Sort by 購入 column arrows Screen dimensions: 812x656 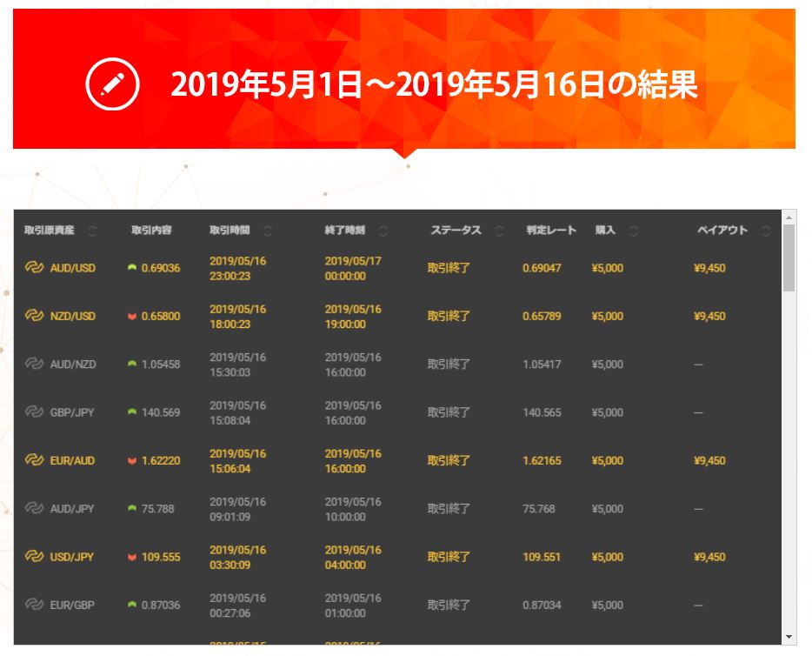(633, 231)
